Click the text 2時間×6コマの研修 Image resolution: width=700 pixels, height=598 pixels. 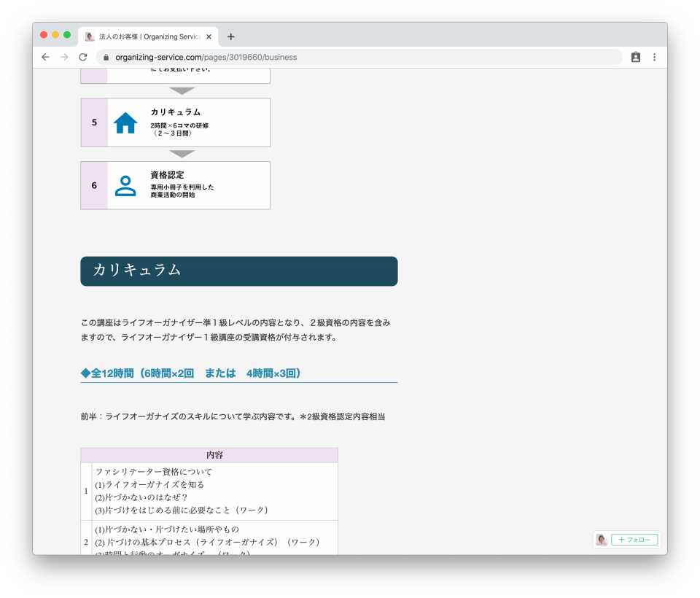(179, 125)
